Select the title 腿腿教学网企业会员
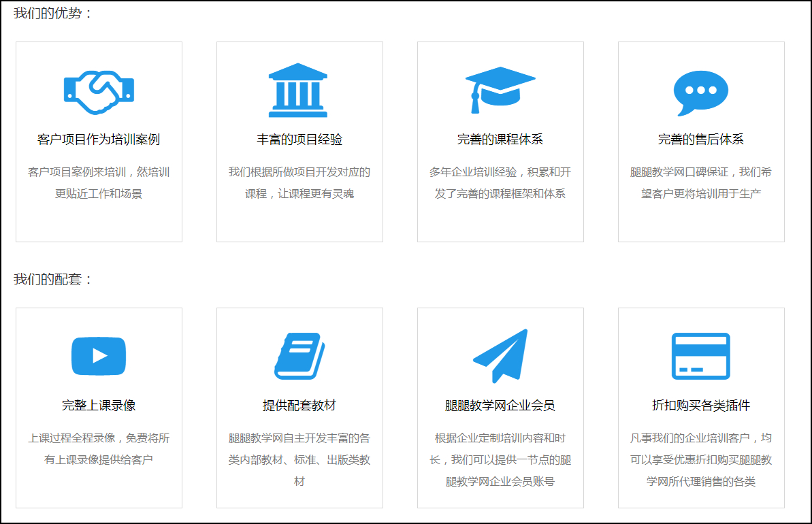This screenshot has height=524, width=812. [x=500, y=406]
